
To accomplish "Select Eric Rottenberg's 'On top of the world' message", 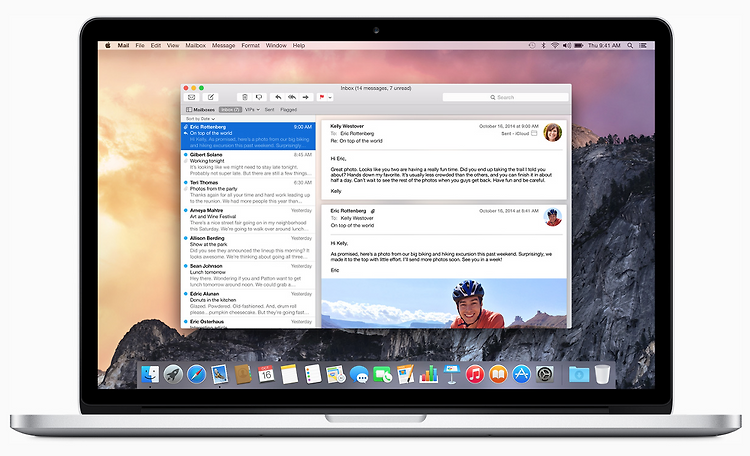I will 248,136.
